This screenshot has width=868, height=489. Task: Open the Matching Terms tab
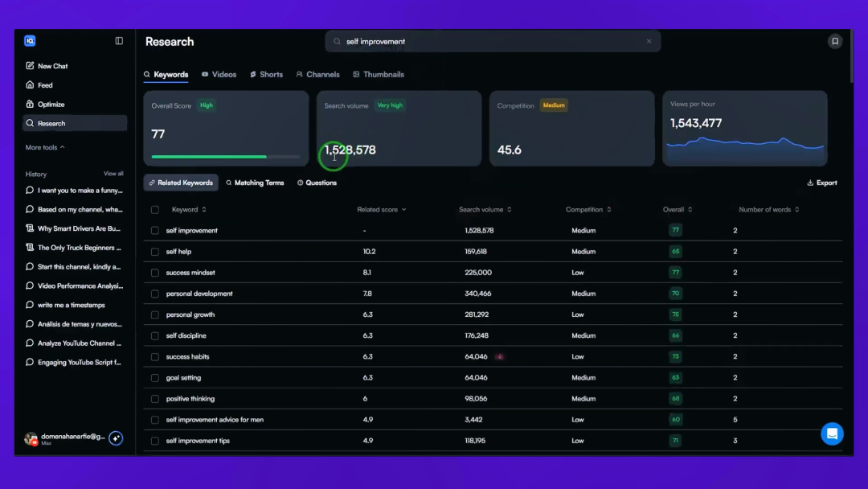255,183
